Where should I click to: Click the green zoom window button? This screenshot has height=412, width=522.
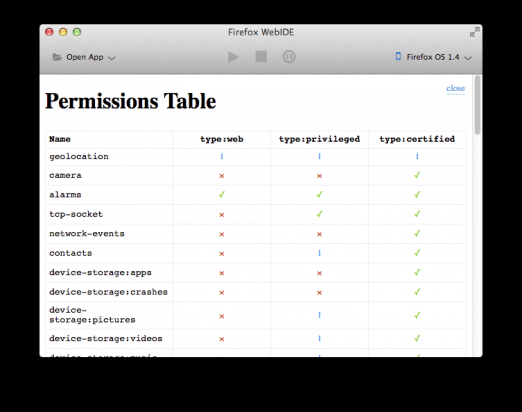tap(77, 32)
